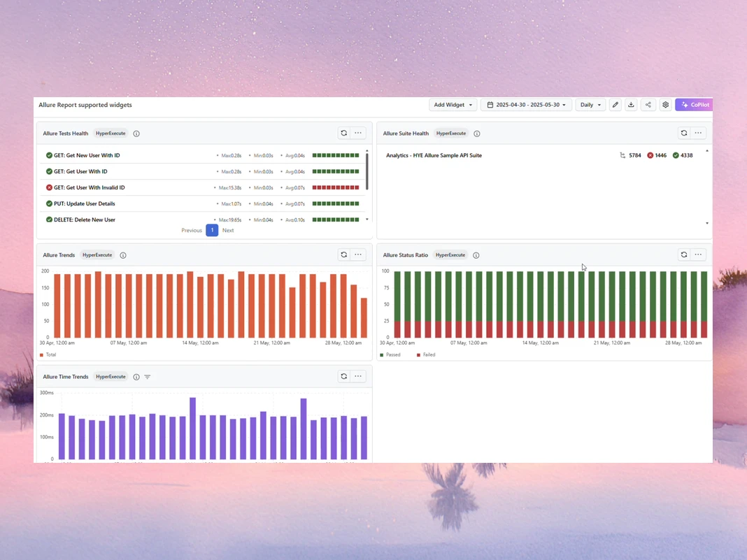747x560 pixels.
Task: Click the total tests count 5784
Action: (630, 155)
